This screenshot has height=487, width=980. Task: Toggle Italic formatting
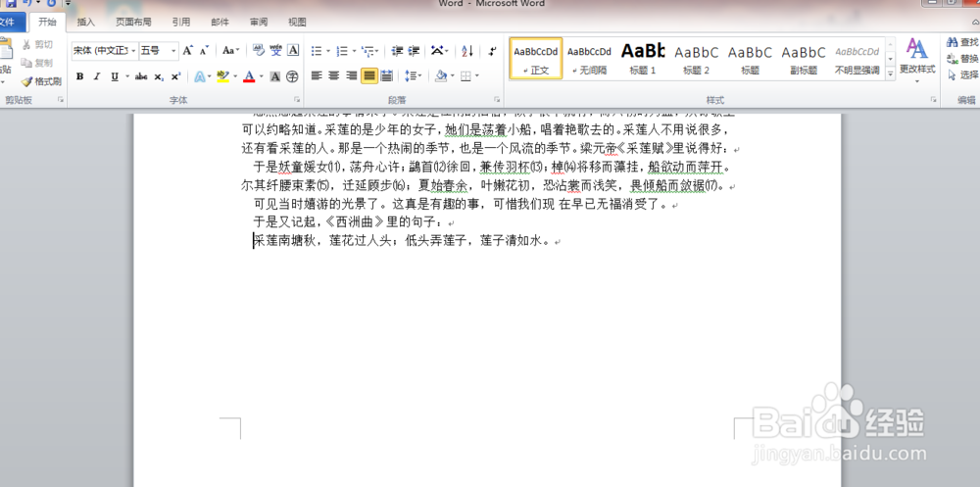97,76
